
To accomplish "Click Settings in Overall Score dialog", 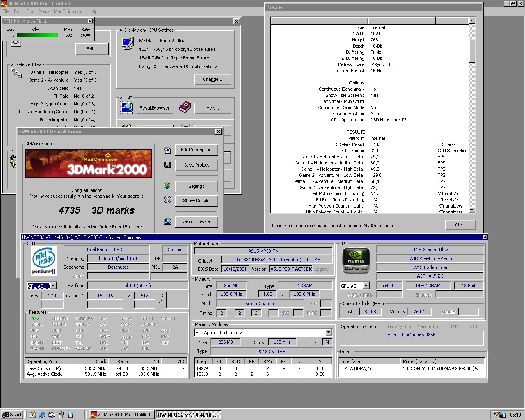I will pyautogui.click(x=196, y=186).
